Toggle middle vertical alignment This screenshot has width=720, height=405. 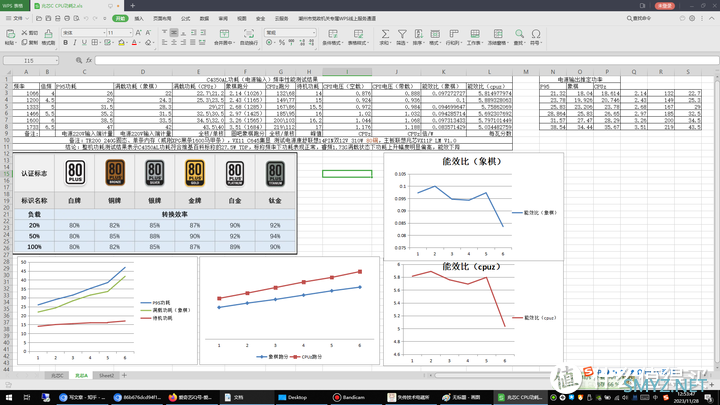pos(174,33)
